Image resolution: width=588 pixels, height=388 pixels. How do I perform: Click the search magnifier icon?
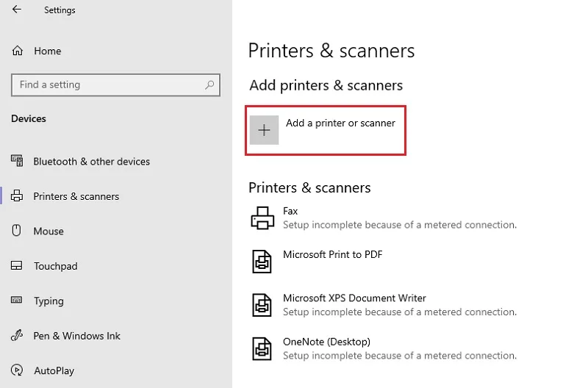tap(209, 85)
